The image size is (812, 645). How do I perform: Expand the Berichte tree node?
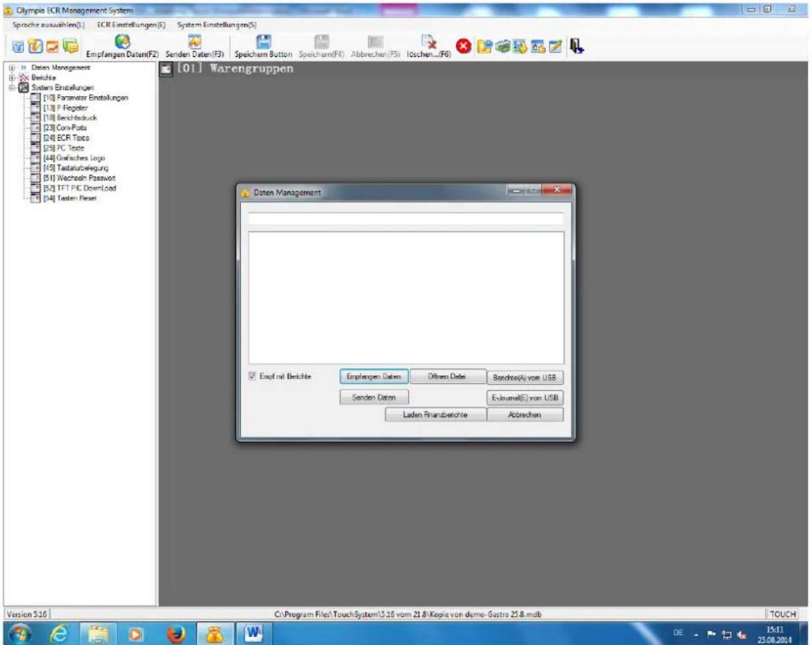(x=12, y=77)
